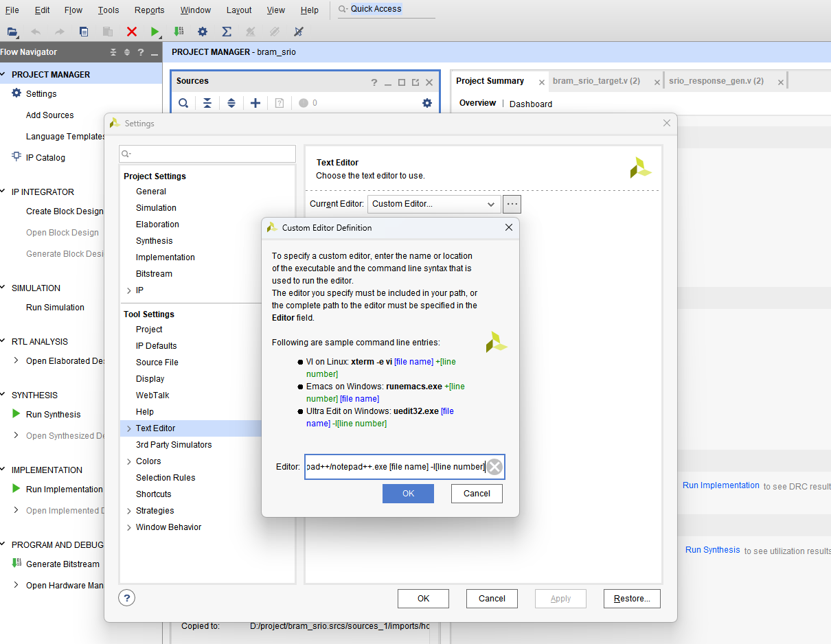Screen dimensions: 831x644
Task: Click the Flow Navigator help question mark
Action: pyautogui.click(x=141, y=52)
